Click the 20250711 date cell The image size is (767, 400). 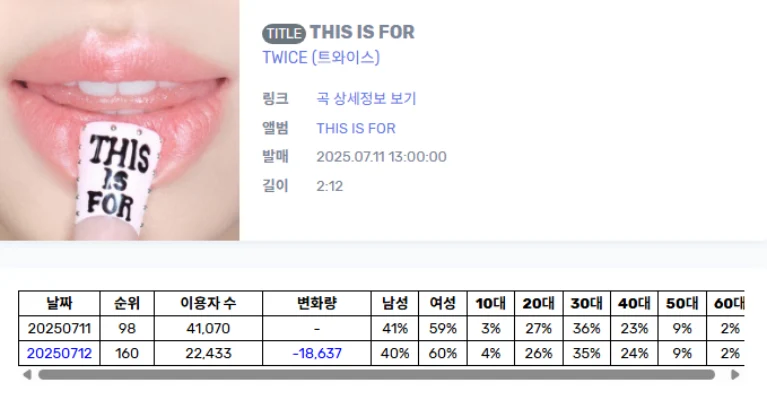[x=59, y=328]
